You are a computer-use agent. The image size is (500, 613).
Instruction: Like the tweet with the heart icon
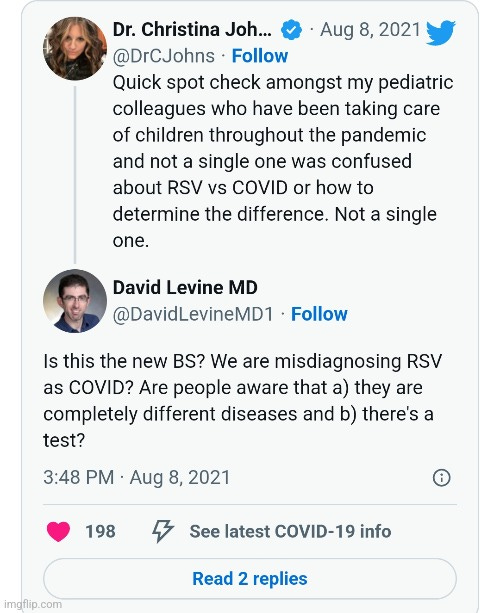point(58,531)
